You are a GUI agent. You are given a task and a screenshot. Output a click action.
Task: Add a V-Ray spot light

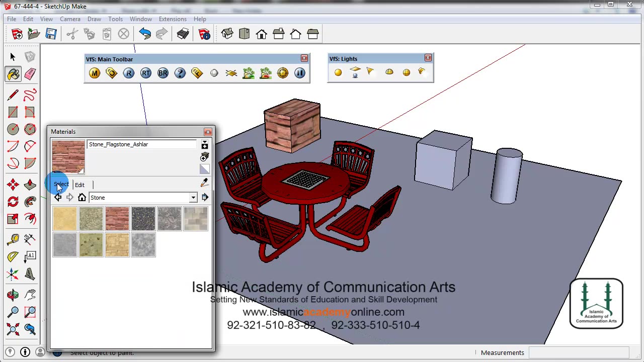[371, 72]
